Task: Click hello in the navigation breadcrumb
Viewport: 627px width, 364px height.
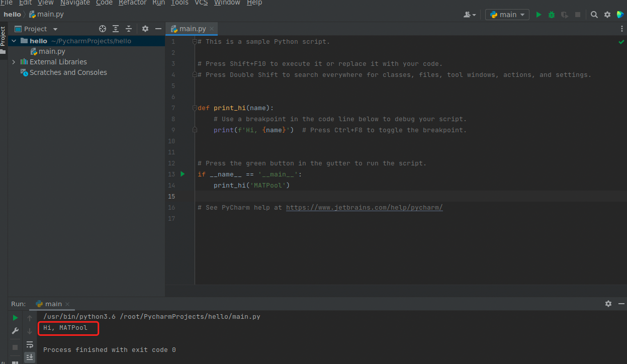Action: 12,15
